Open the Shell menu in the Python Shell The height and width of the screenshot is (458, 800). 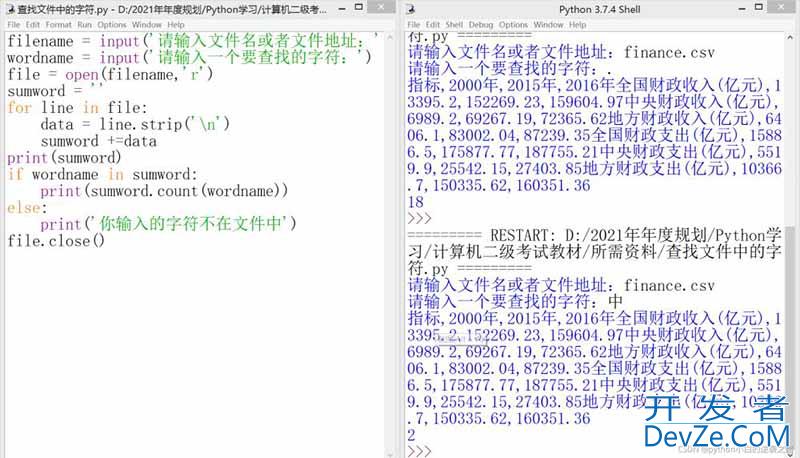click(454, 24)
